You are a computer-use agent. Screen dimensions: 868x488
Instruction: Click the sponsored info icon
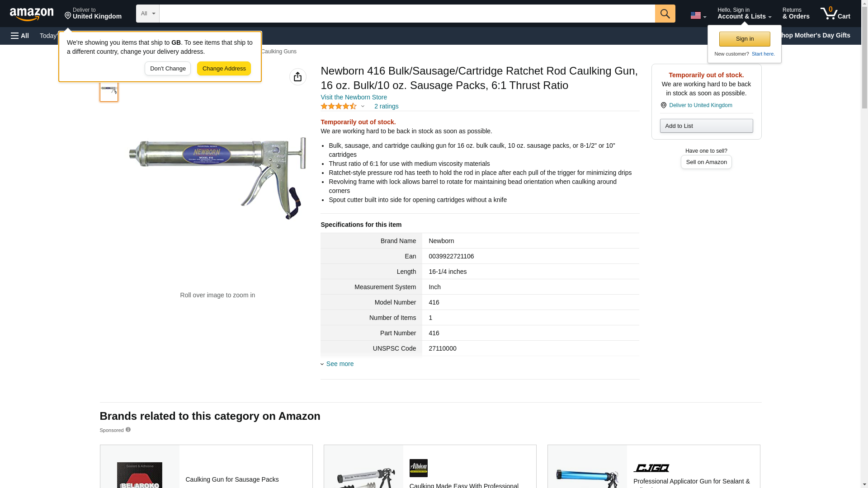point(128,430)
